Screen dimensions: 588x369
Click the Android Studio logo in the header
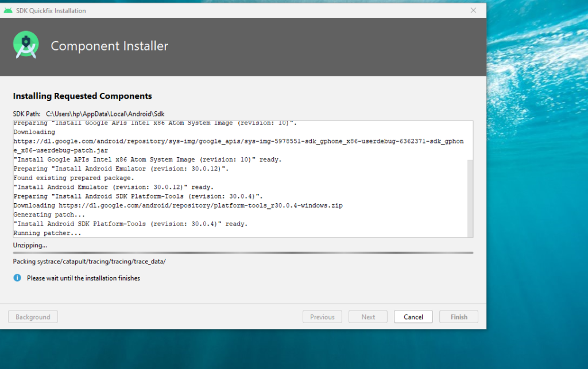tap(26, 46)
